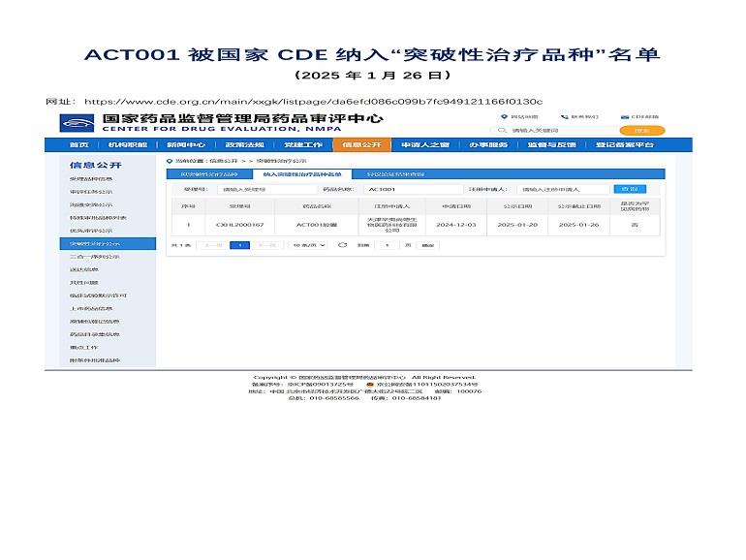The width and height of the screenshot is (746, 560).
Task: Click the 公示截止日期 cell 2025-01-26
Action: (x=578, y=225)
